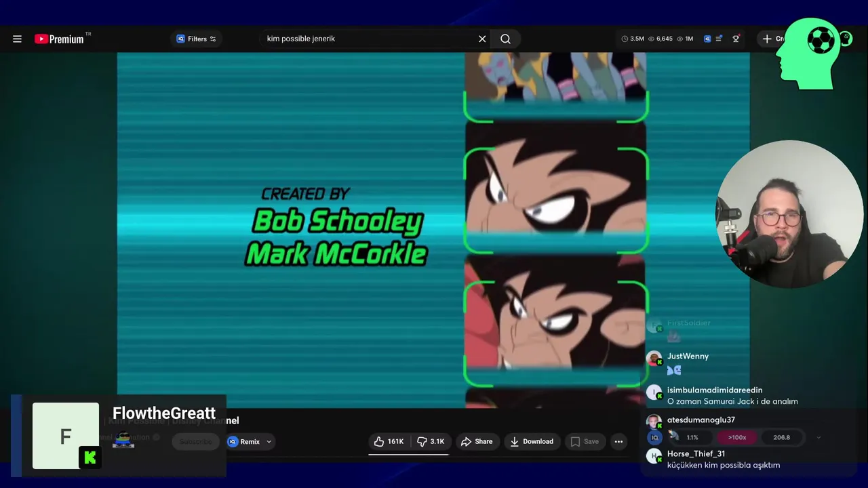Expand the chevron beside 206.8
The image size is (868, 488).
[x=818, y=437]
